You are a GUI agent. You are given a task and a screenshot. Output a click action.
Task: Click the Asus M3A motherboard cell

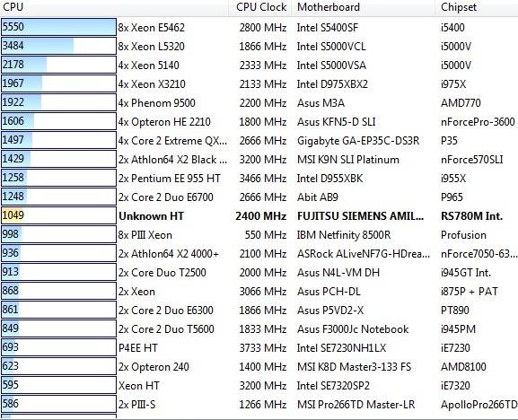pyautogui.click(x=320, y=102)
